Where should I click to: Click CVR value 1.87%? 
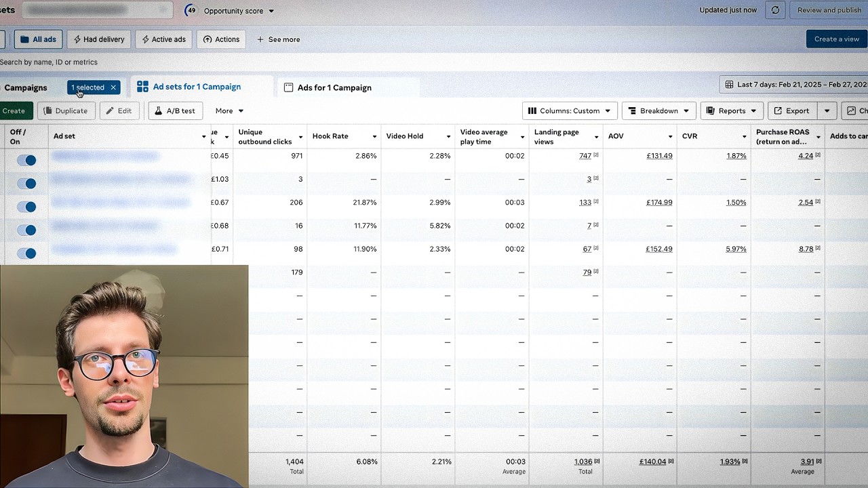(x=736, y=156)
